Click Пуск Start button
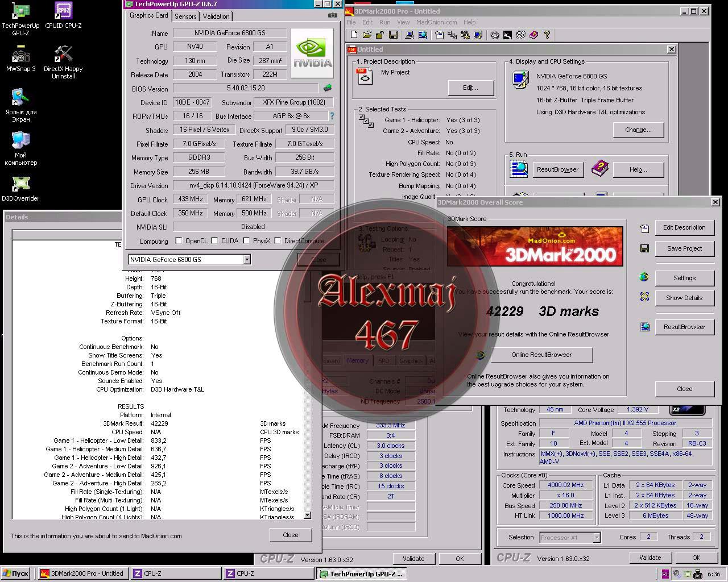 click(x=15, y=573)
